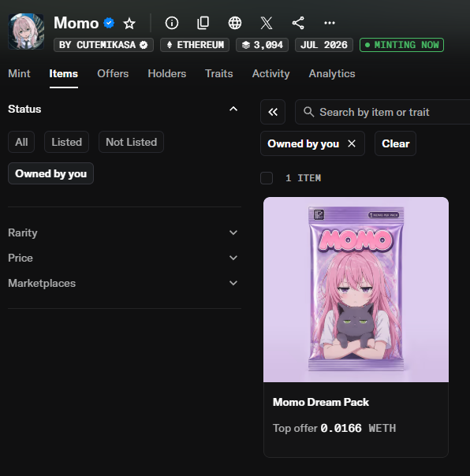Open the more options ellipsis menu
This screenshot has width=470, height=476.
pyautogui.click(x=330, y=23)
